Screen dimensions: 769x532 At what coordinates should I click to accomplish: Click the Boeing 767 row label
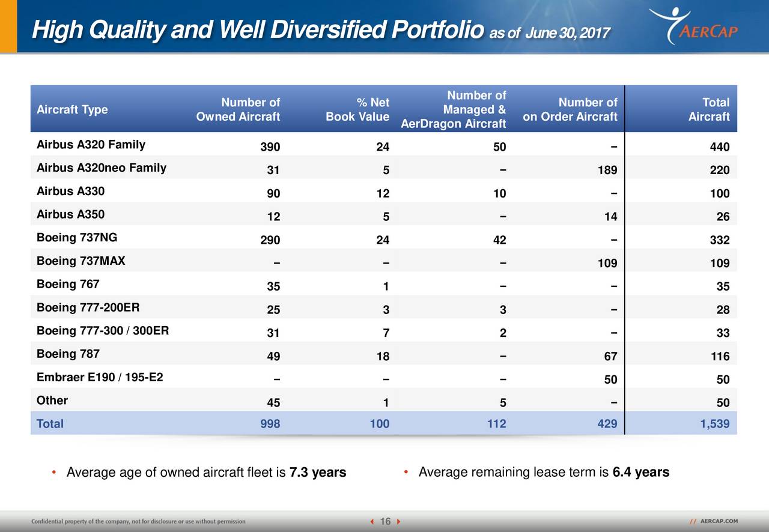[68, 284]
